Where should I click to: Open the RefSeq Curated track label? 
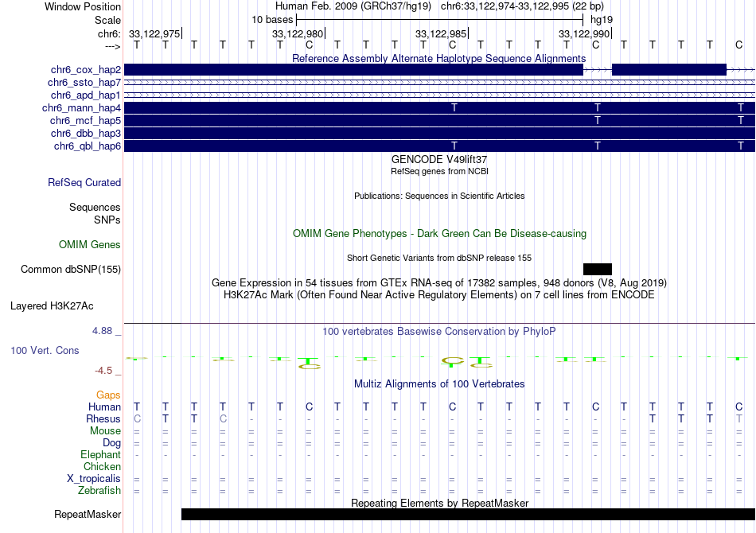click(84, 183)
